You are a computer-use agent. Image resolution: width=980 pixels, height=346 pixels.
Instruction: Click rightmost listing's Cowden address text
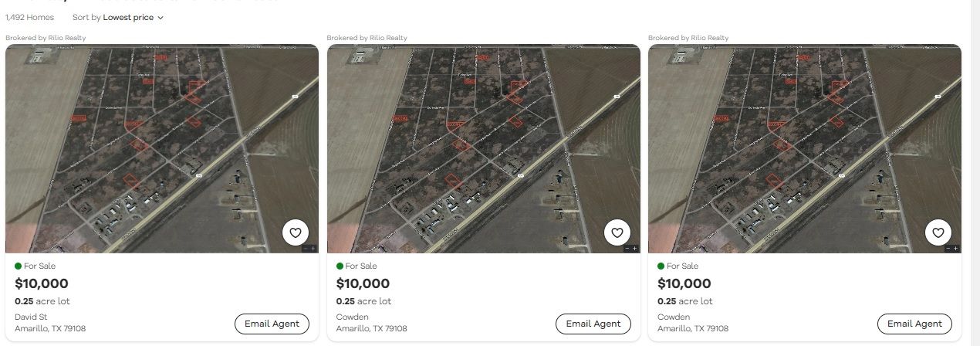coord(674,317)
